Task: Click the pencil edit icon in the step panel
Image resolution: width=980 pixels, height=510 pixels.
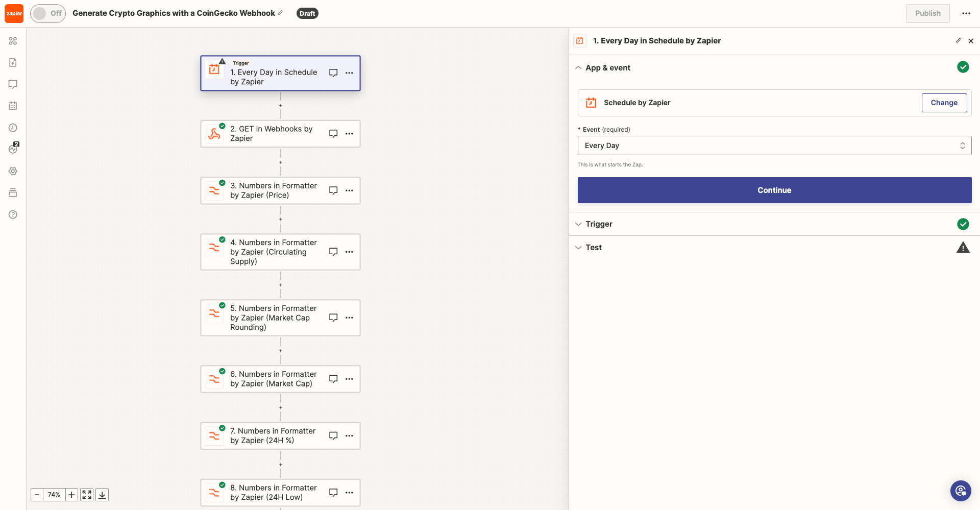Action: (958, 40)
